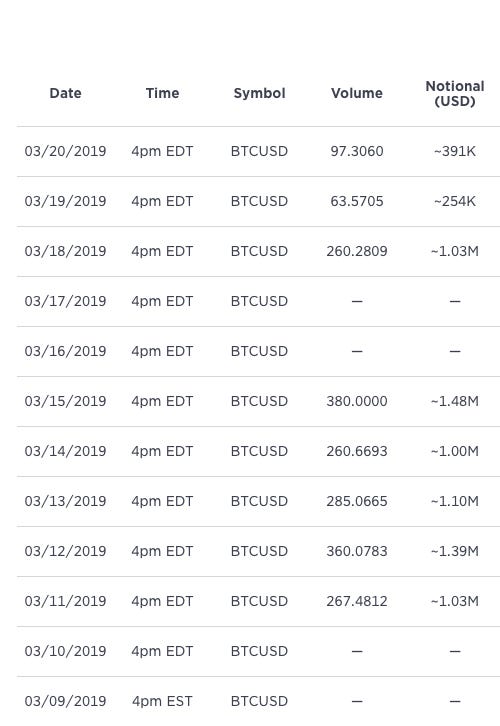Screen dimensions: 500x726
Task: Click the 380.0000 volume value
Action: click(x=356, y=401)
